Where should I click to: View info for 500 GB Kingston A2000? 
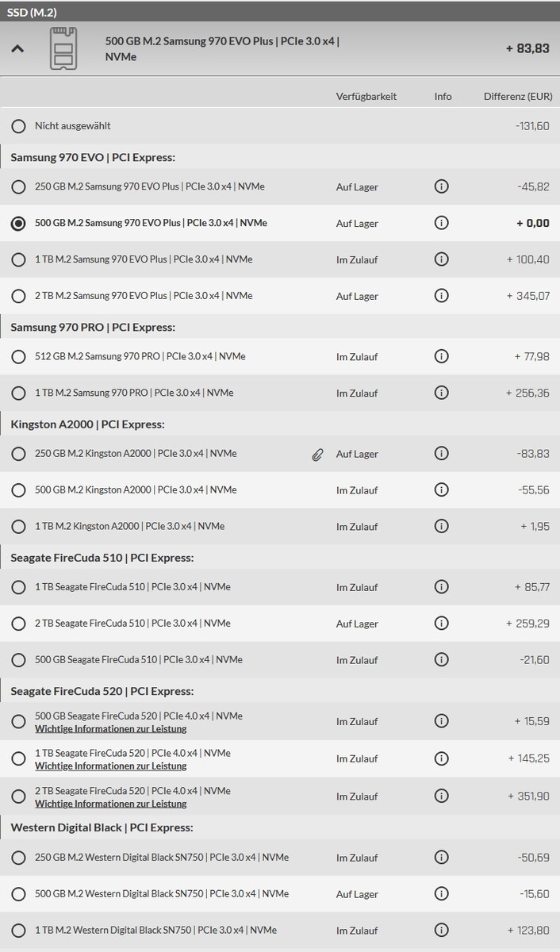(x=442, y=490)
